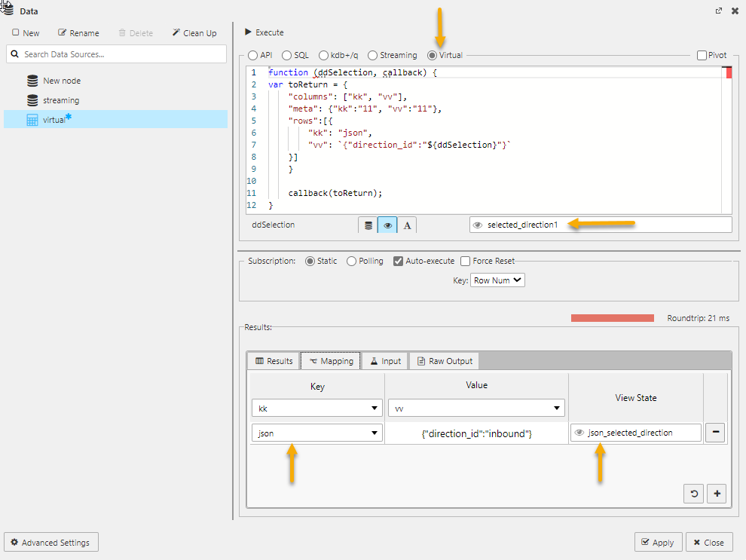The image size is (746, 560).
Task: Click the Execute play button
Action: click(264, 32)
